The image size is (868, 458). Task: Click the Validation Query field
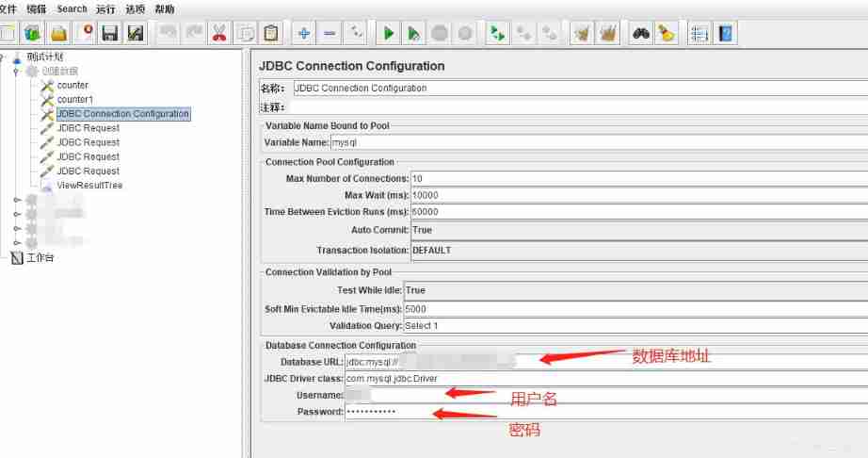click(x=636, y=326)
